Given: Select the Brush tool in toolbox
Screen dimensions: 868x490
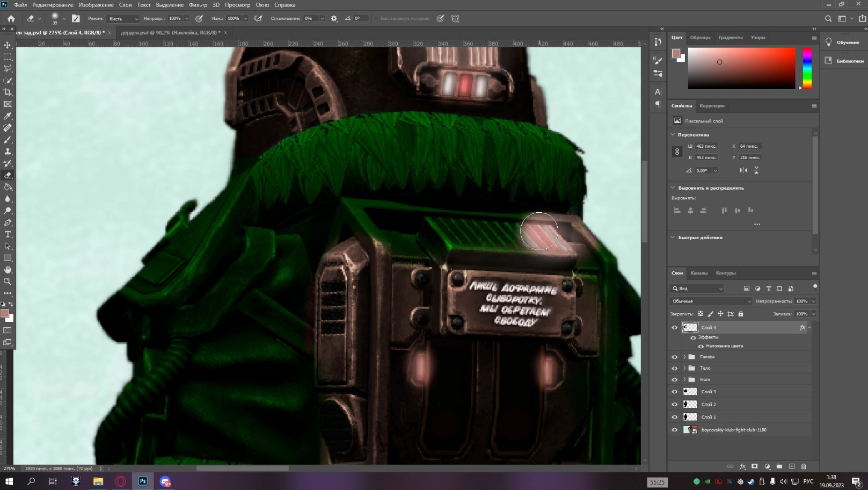Looking at the screenshot, I should (8, 140).
